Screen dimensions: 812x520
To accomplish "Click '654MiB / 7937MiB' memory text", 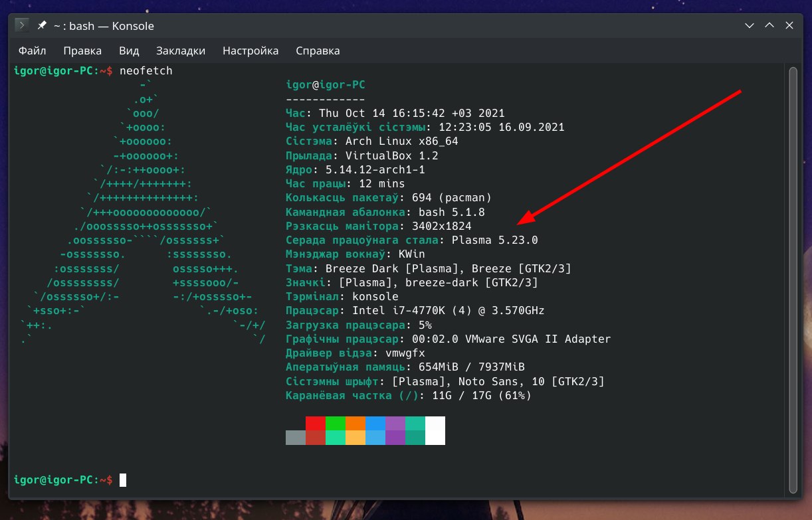I will [x=472, y=367].
